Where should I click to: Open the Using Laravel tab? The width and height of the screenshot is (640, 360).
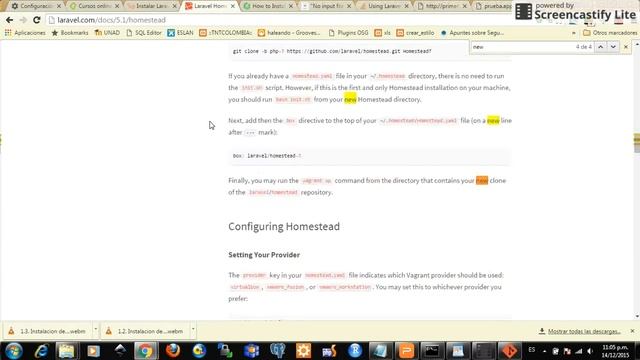click(x=384, y=6)
